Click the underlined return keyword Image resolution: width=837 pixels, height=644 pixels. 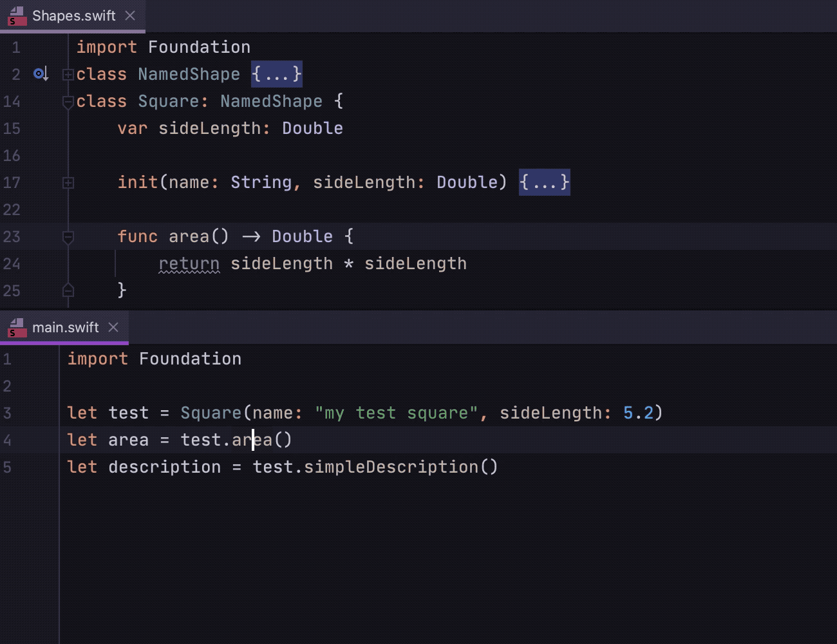(189, 263)
